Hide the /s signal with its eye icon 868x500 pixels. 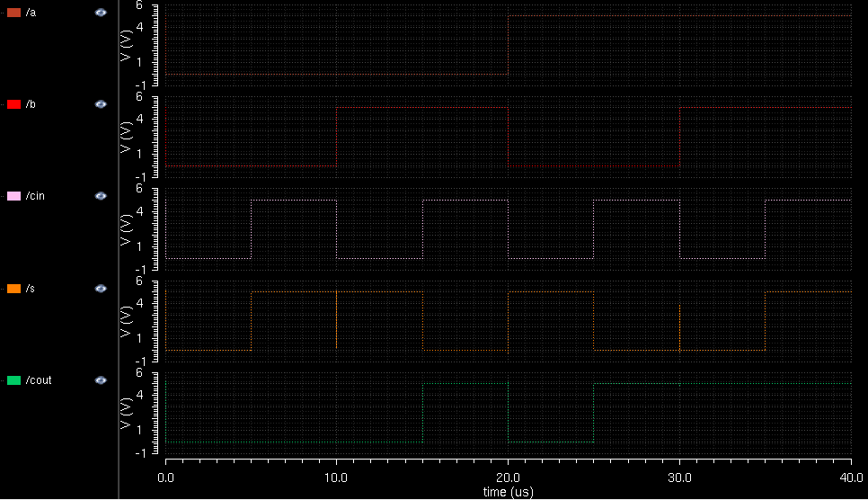point(101,289)
